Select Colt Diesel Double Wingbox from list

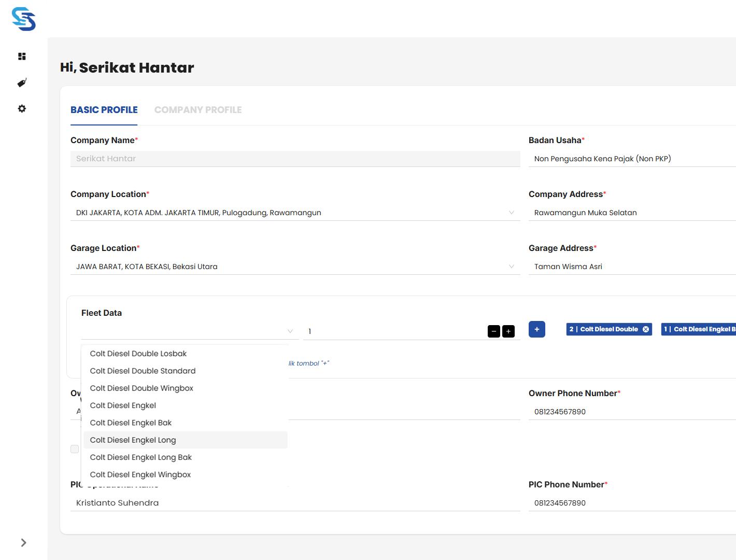141,388
